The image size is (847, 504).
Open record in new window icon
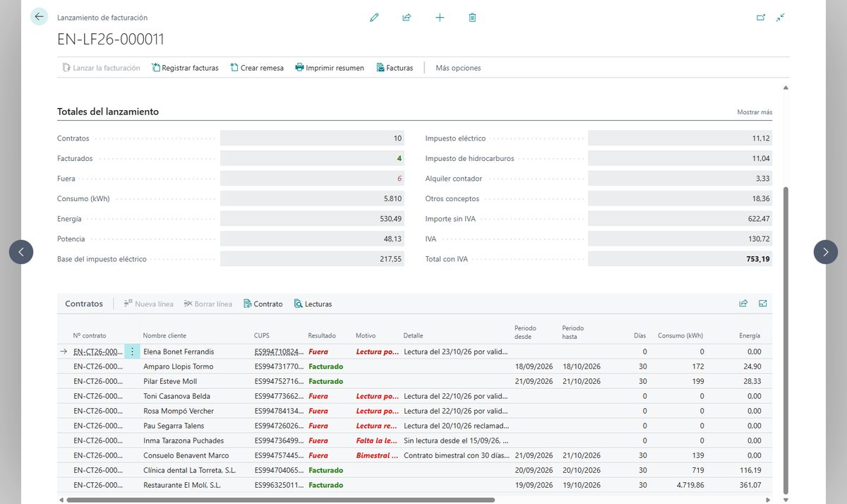pos(761,18)
